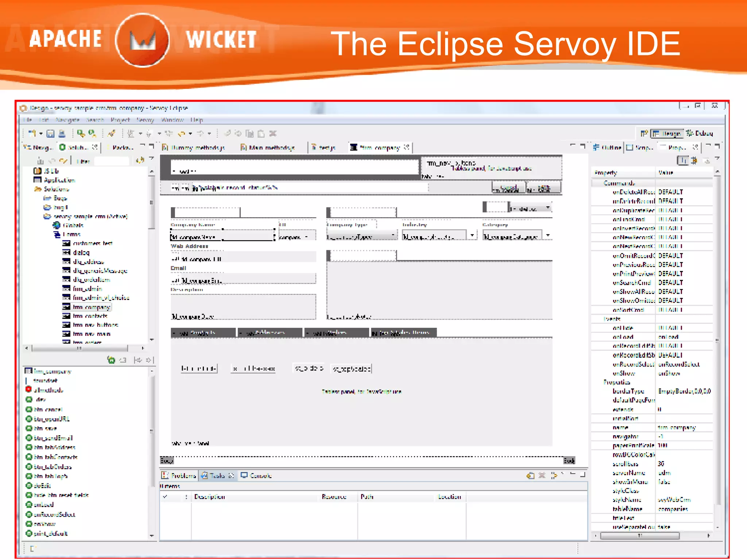747x560 pixels.
Task: Click the btn_cancel method in the list
Action: pyautogui.click(x=44, y=409)
